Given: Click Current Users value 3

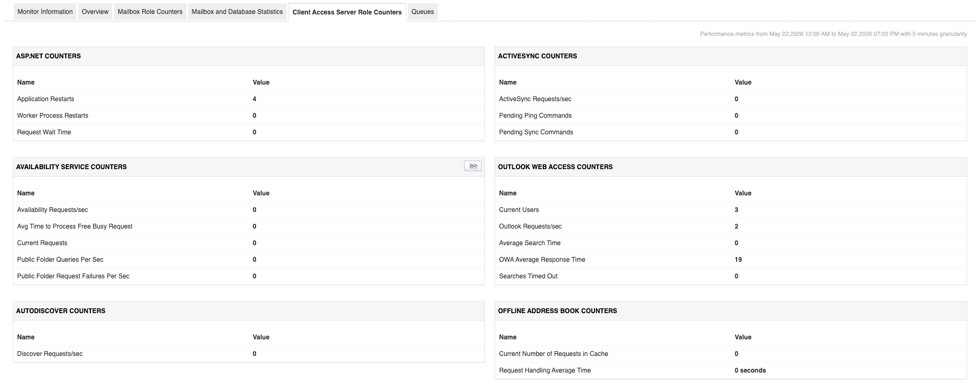Looking at the screenshot, I should [x=736, y=210].
